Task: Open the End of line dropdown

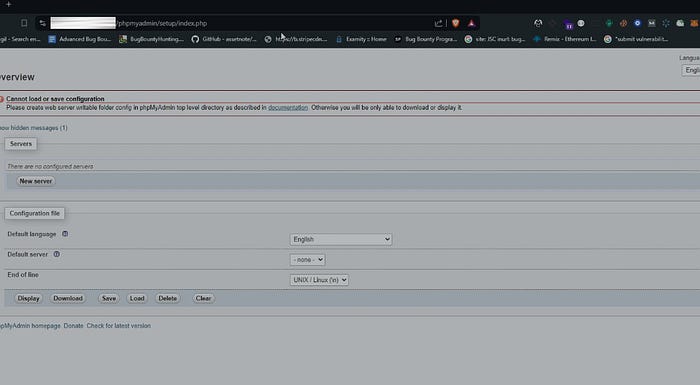Action: click(x=319, y=280)
